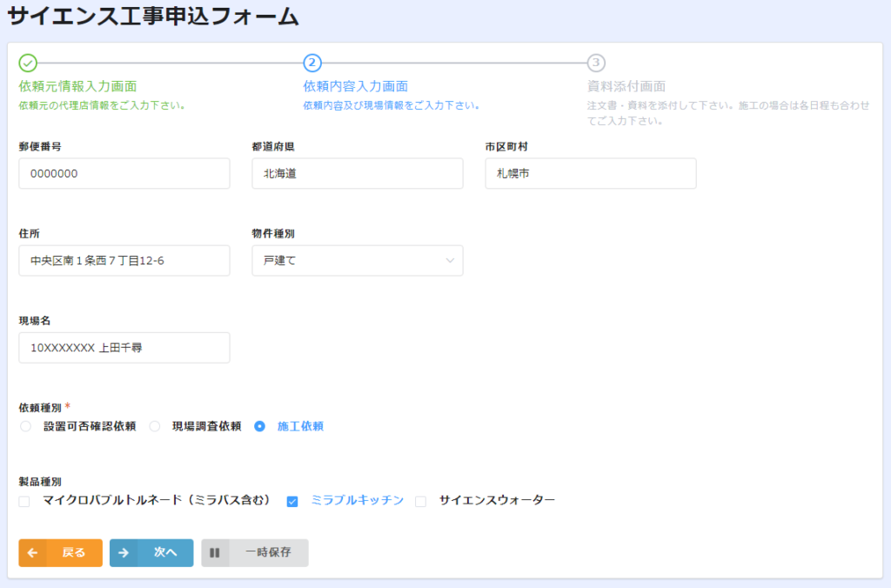Focus the 都道府県 field containing 北海道
The width and height of the screenshot is (891, 588).
point(357,173)
